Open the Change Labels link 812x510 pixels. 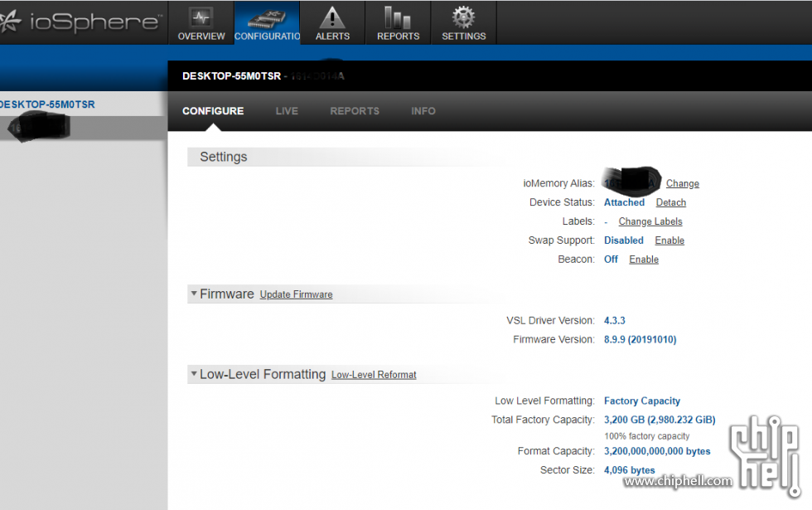650,221
